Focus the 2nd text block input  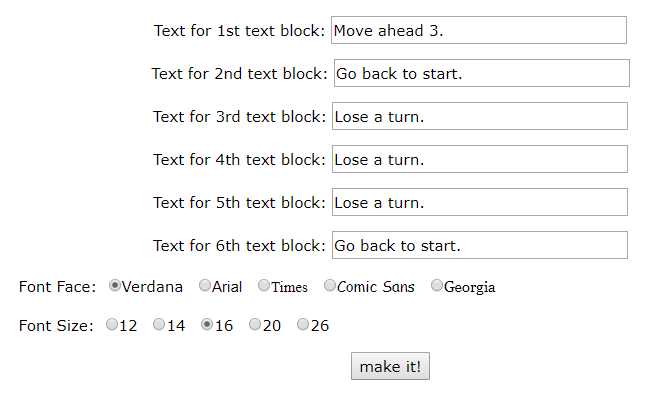[x=480, y=73]
